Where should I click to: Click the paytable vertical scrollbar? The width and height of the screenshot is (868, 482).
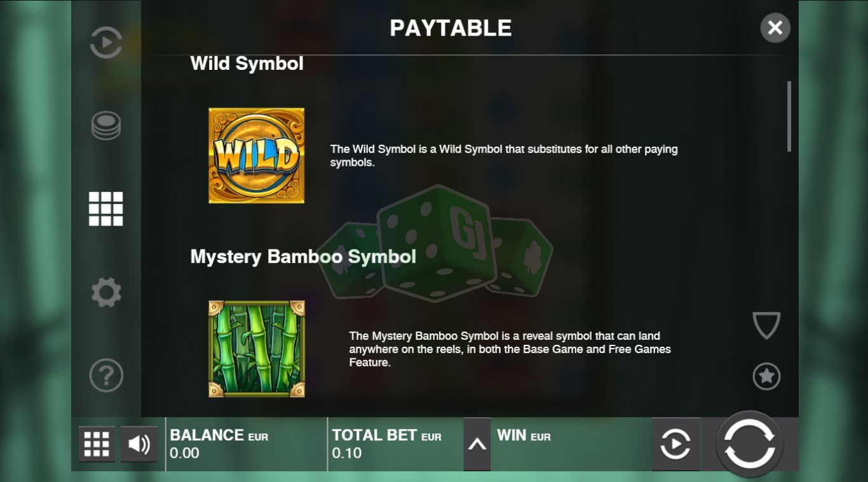[x=789, y=116]
